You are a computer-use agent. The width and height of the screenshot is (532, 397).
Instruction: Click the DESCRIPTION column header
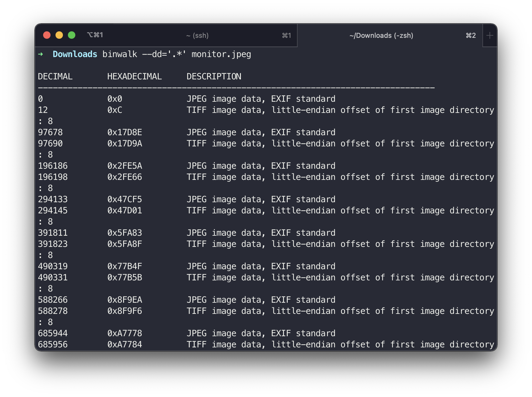pyautogui.click(x=214, y=77)
